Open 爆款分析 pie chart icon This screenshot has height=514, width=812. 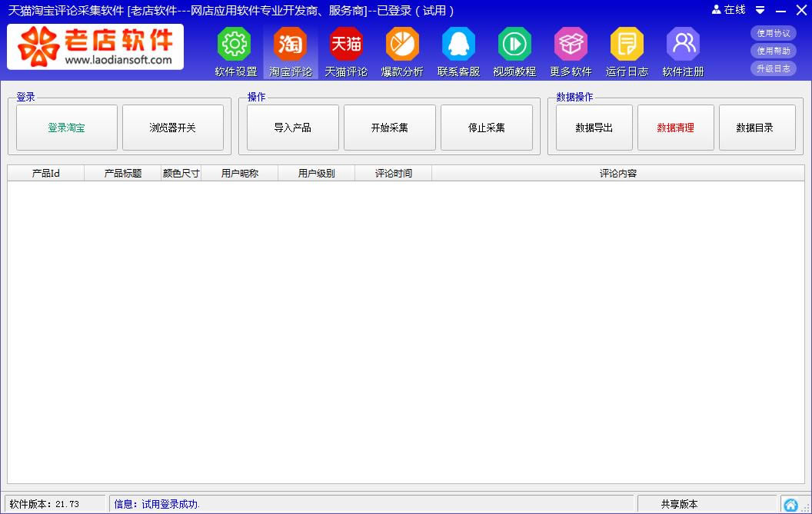coord(402,45)
